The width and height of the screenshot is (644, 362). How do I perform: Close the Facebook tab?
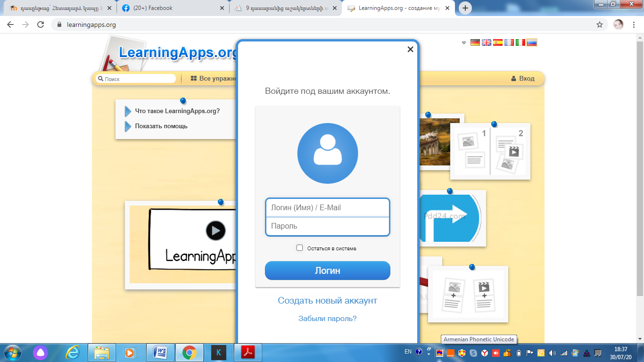222,8
